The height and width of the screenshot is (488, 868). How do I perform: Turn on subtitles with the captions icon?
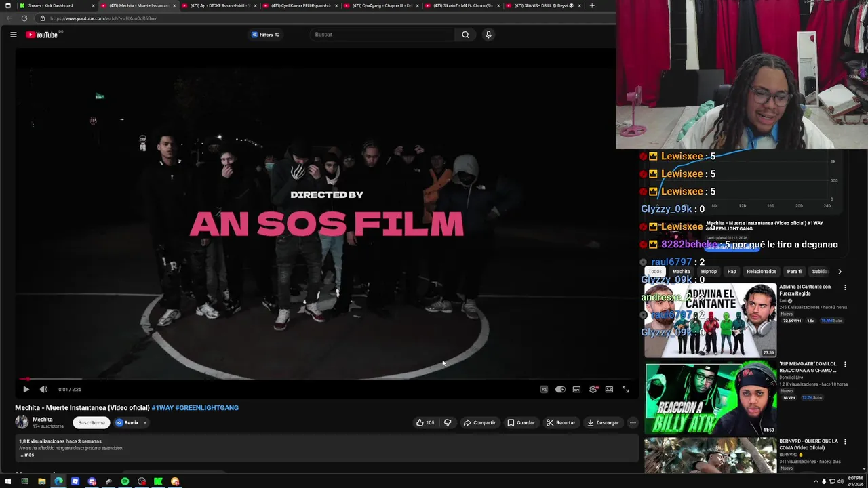point(576,390)
